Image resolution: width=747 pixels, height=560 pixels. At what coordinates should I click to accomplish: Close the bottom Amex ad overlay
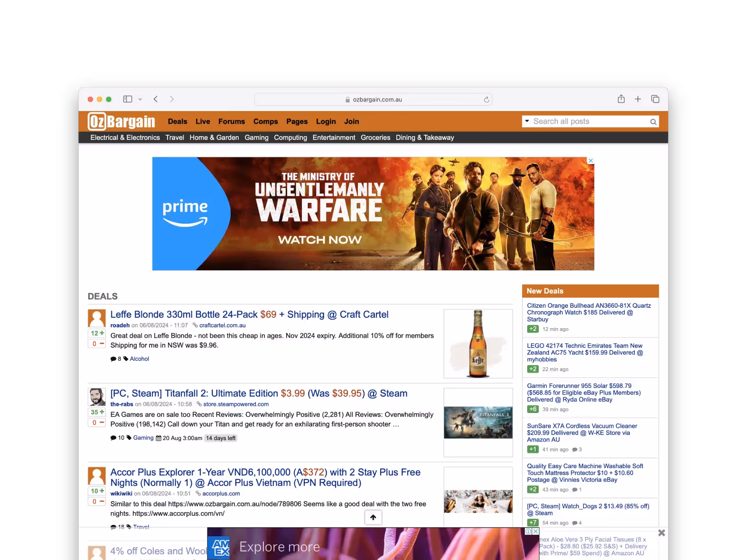coord(662,533)
